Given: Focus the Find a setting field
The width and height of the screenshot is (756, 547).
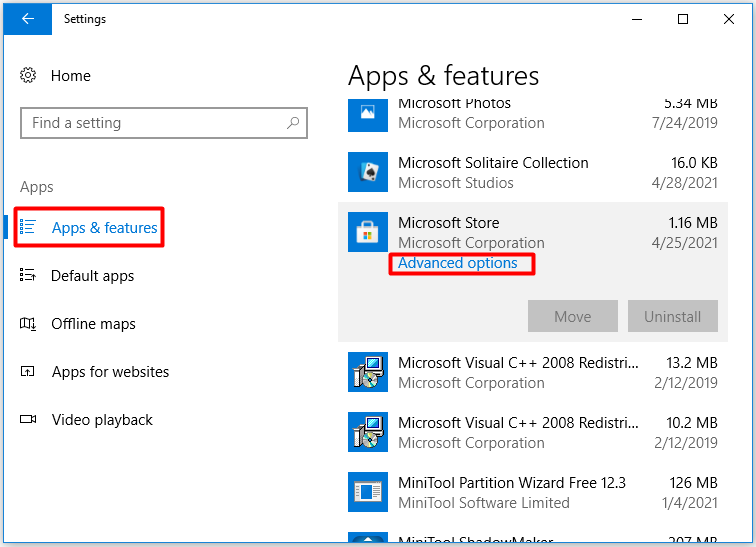Looking at the screenshot, I should click(163, 123).
